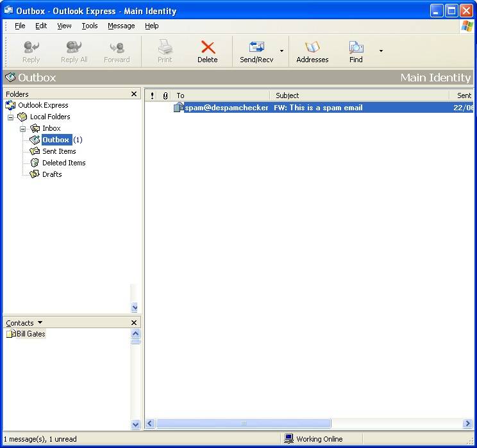Sort messages by Sent column
Image resolution: width=477 pixels, height=448 pixels.
pos(462,95)
